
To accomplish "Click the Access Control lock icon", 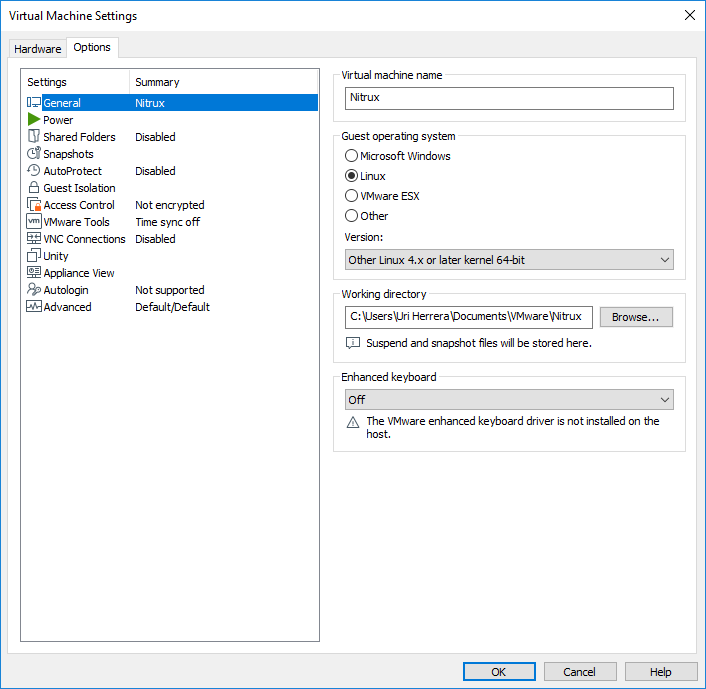I will coord(34,204).
